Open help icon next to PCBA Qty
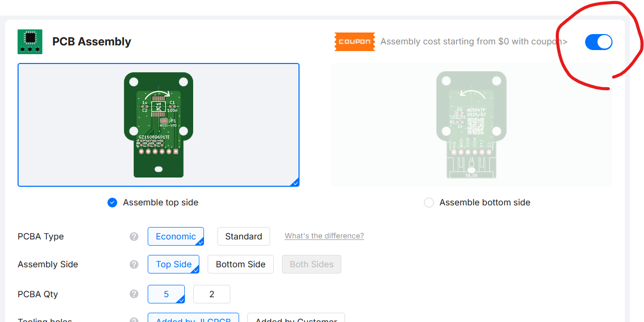The image size is (644, 322). coord(134,294)
